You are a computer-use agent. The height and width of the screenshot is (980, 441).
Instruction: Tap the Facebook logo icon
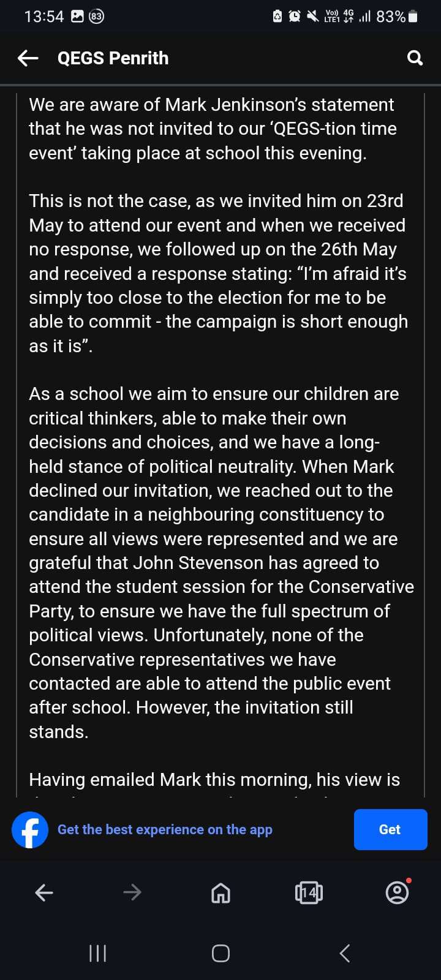tap(30, 830)
